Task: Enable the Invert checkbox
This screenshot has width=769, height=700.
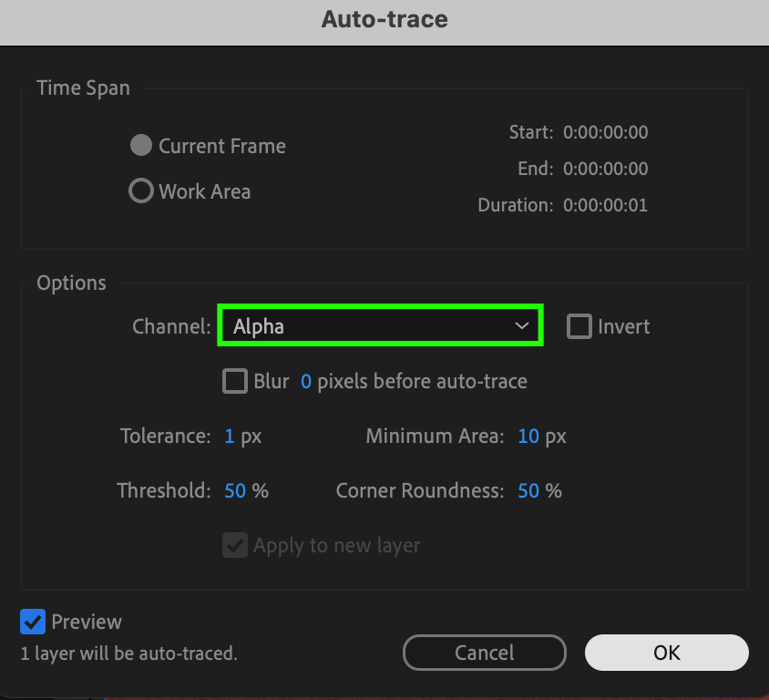Action: click(x=579, y=326)
